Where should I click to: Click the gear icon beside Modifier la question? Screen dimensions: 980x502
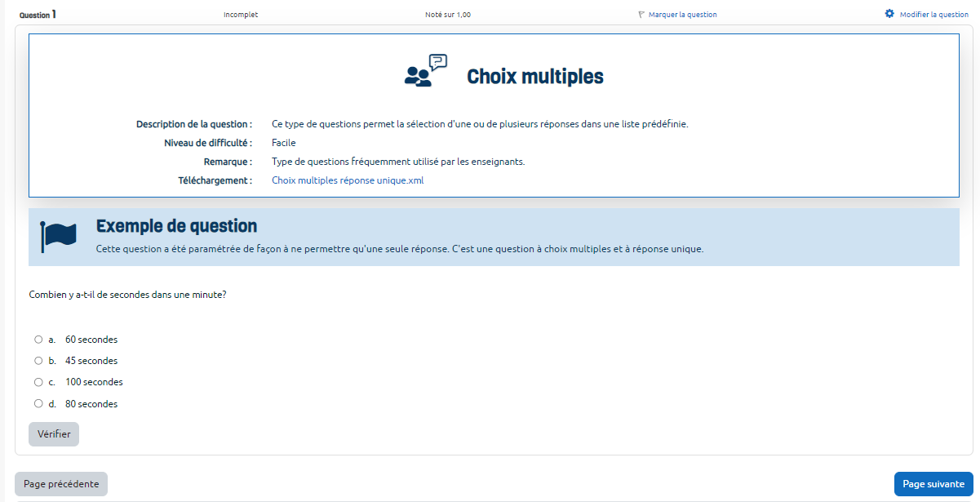[x=889, y=14]
